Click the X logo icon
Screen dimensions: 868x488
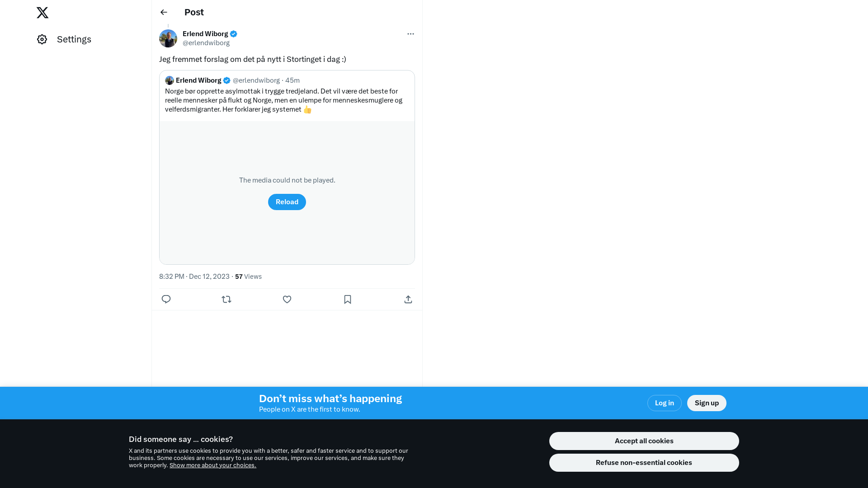pyautogui.click(x=42, y=13)
